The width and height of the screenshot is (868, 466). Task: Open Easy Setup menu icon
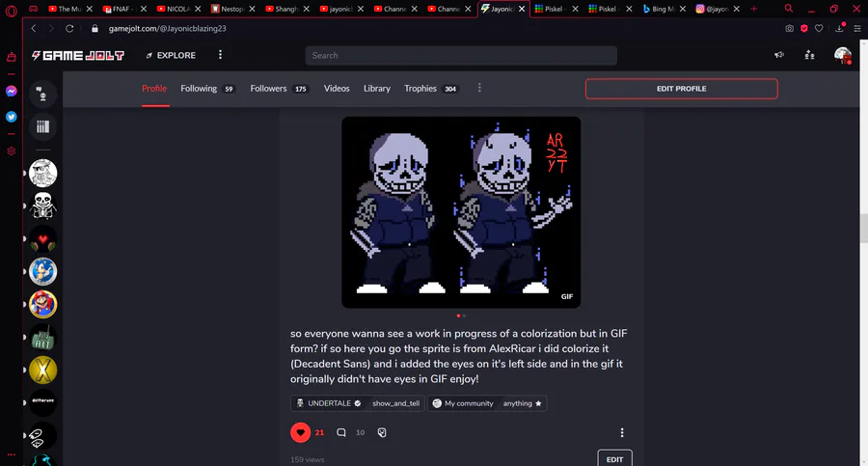point(857,28)
